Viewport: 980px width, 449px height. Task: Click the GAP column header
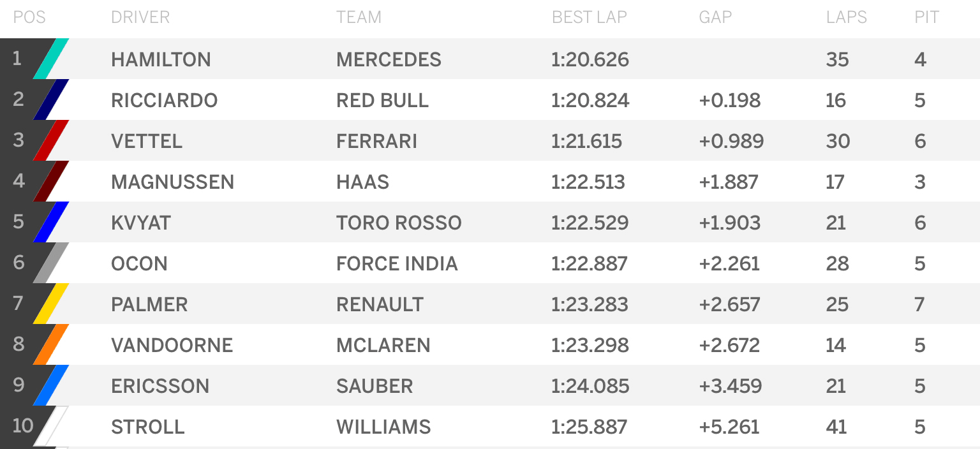coord(715,17)
